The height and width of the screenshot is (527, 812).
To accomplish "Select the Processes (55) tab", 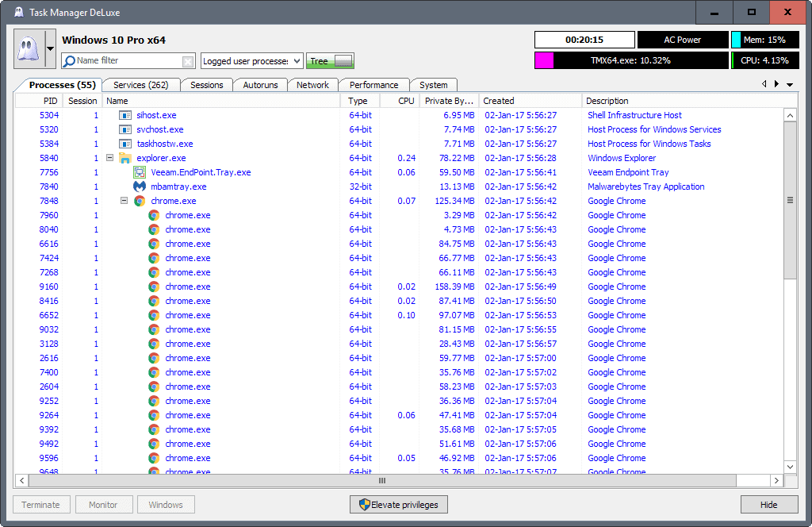I will click(62, 85).
